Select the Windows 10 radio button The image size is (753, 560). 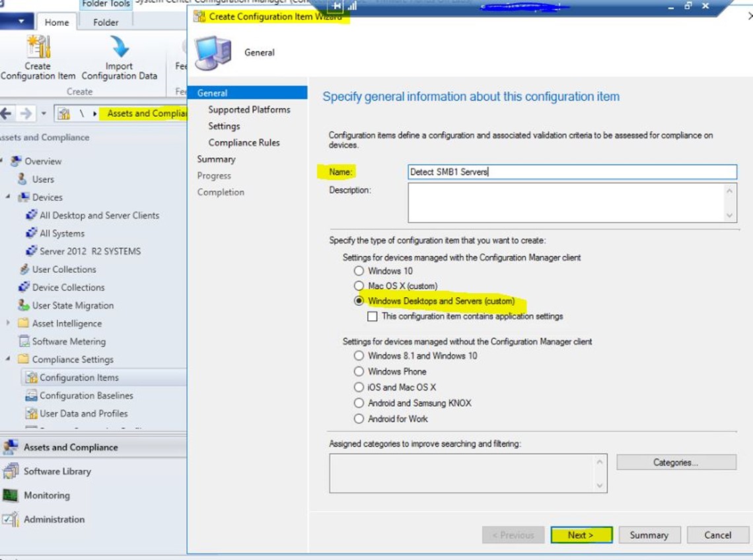[x=359, y=271]
